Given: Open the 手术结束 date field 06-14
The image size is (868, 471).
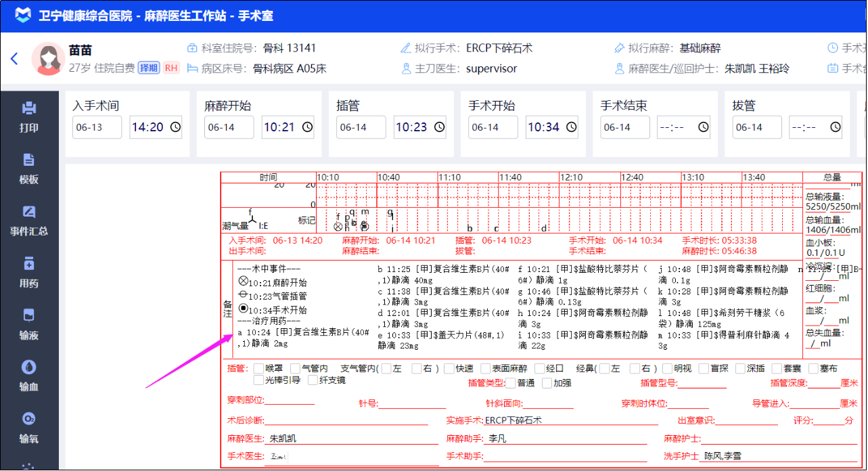Looking at the screenshot, I should (x=625, y=127).
